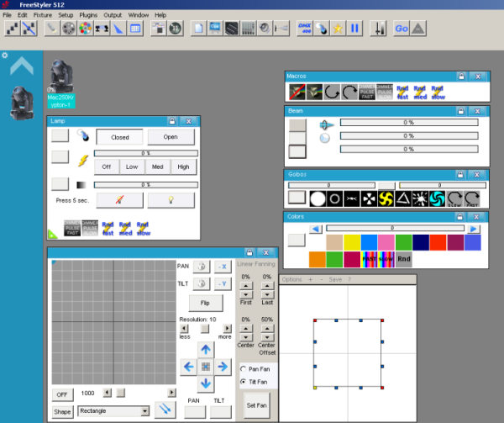Click the color wheel toolbar icon
This screenshot has height=423, width=504.
(84, 29)
